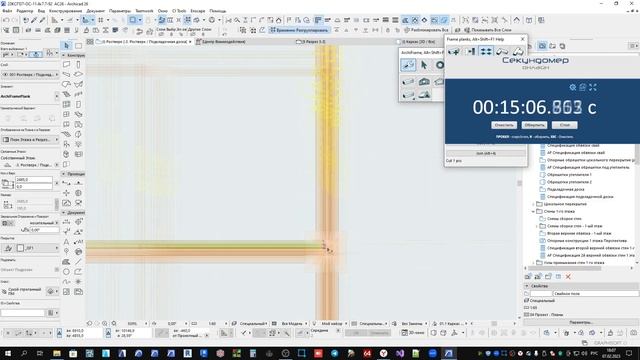This screenshot has width=640, height=360.
Task: Click the Navigator horizontal scrollbar
Action: click(x=564, y=268)
